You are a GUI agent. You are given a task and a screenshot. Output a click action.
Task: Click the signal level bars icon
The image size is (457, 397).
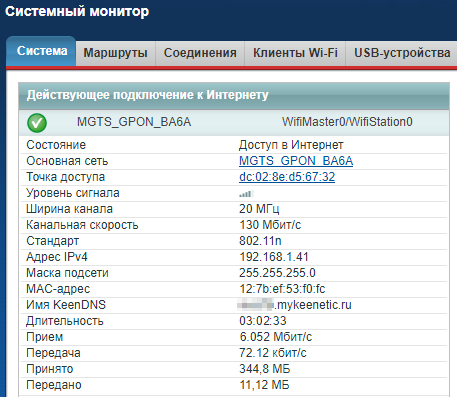[246, 194]
